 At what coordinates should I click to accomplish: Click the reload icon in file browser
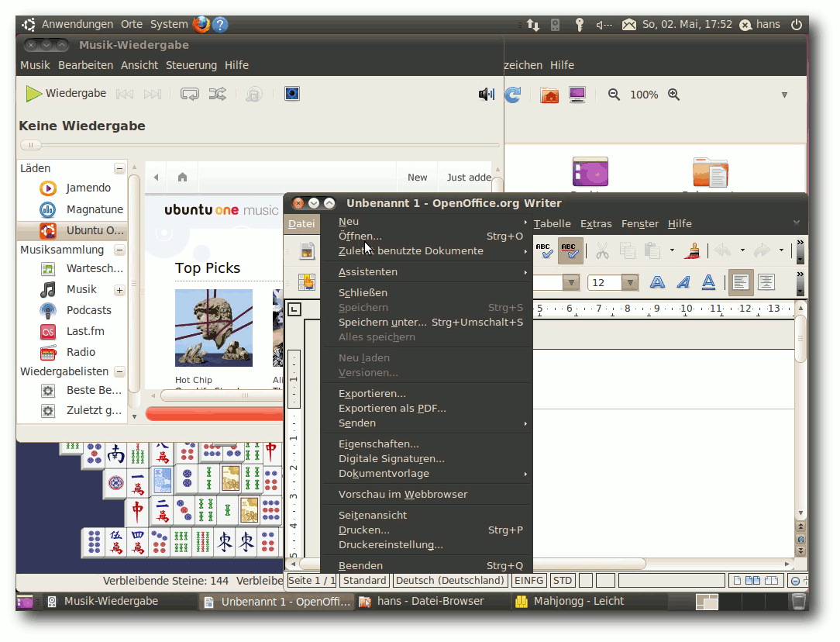[x=513, y=95]
